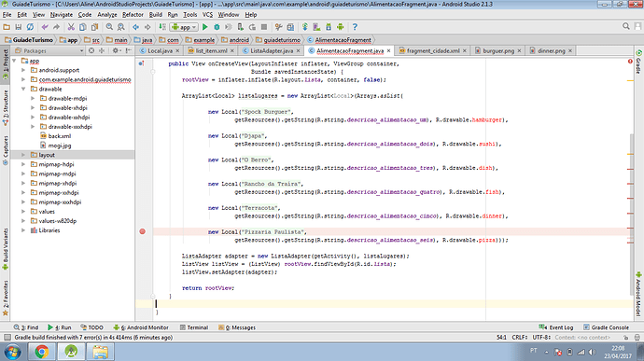Viewport: 644px width, 361px height.
Task: Open the VCS menu
Action: click(207, 15)
